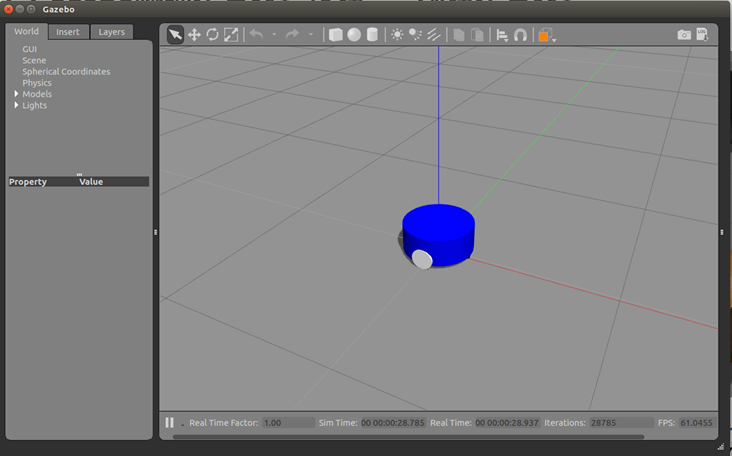Take a screenshot with the camera icon

click(x=684, y=35)
